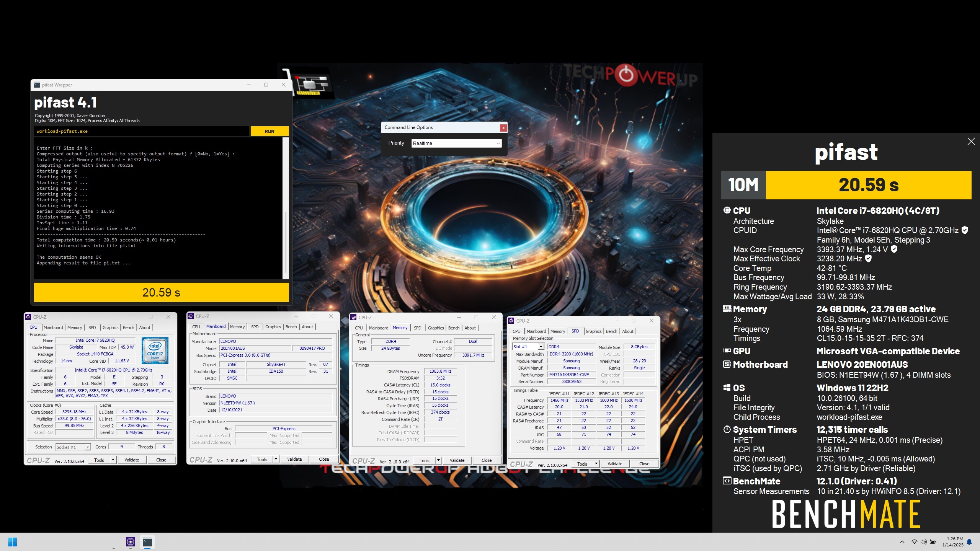The height and width of the screenshot is (551, 980).
Task: Click the Windows OS icon in BenchMate panel
Action: (727, 388)
